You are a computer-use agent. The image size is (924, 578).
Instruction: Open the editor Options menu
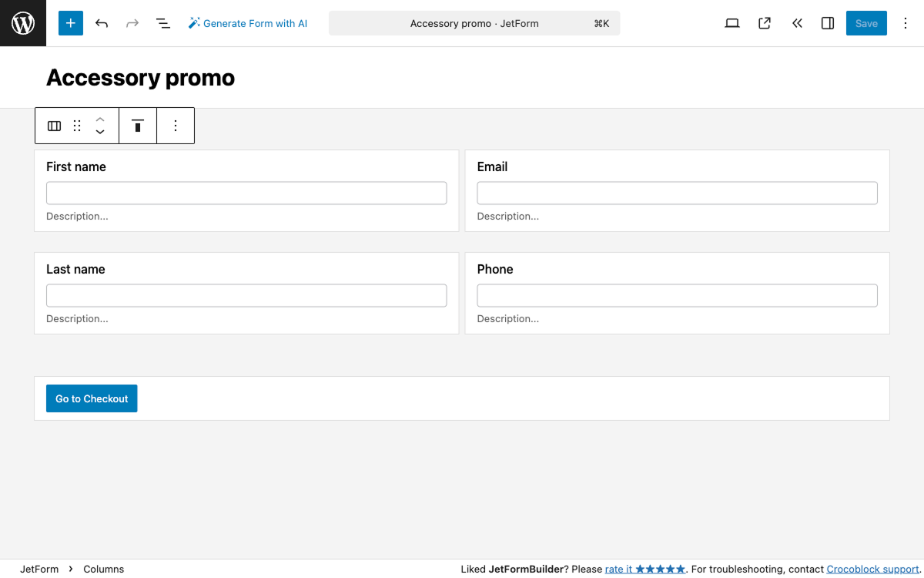[906, 23]
